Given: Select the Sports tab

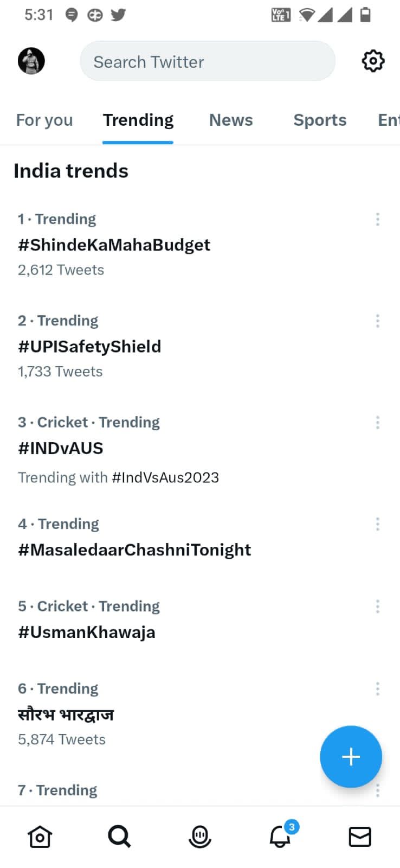Looking at the screenshot, I should [320, 120].
